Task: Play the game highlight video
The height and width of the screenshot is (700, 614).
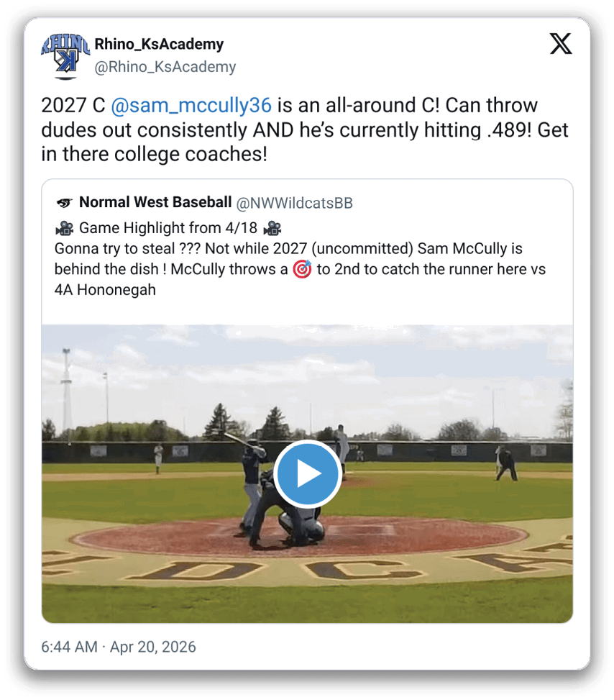Action: click(x=307, y=474)
